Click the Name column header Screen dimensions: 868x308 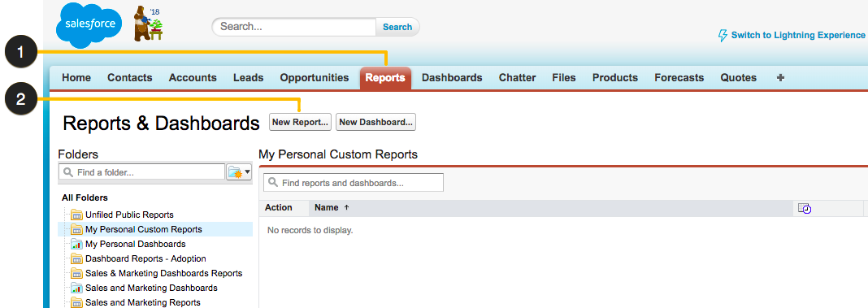(x=327, y=208)
